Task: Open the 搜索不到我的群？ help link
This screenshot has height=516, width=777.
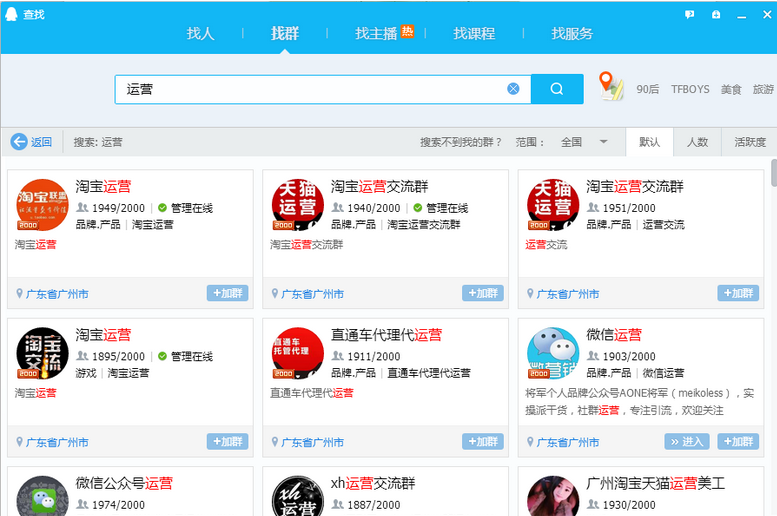Action: [461, 142]
